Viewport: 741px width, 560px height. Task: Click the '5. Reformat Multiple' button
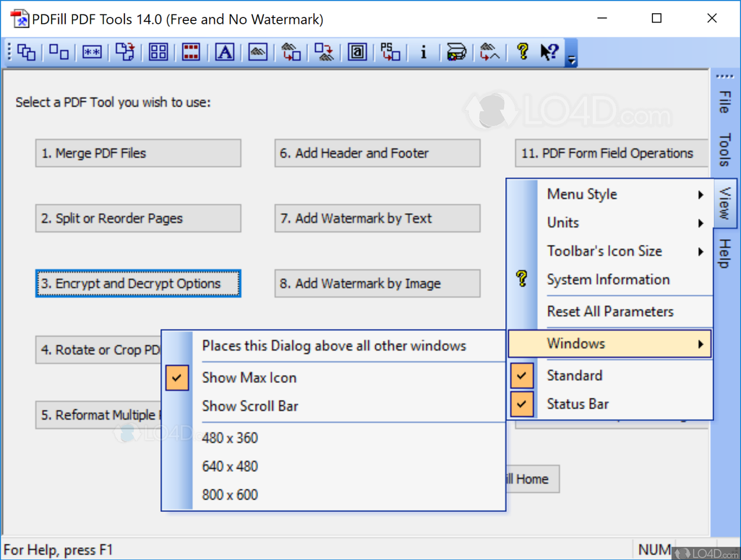(98, 415)
